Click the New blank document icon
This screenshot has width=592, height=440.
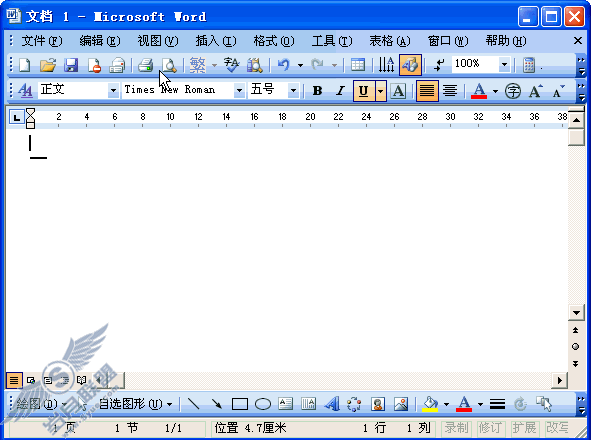coord(25,65)
